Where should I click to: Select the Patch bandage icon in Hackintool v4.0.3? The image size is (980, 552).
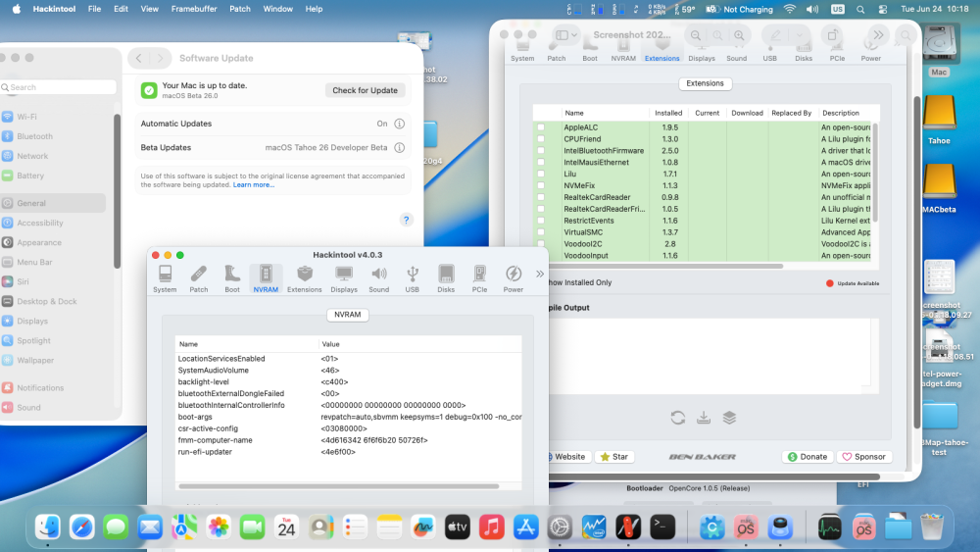[199, 274]
